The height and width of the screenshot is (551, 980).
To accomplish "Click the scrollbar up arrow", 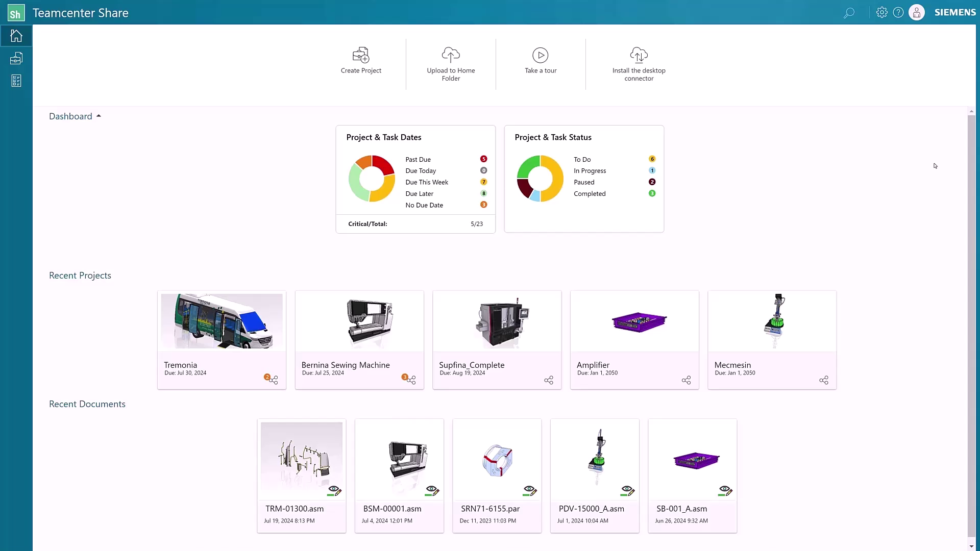I will (x=971, y=111).
